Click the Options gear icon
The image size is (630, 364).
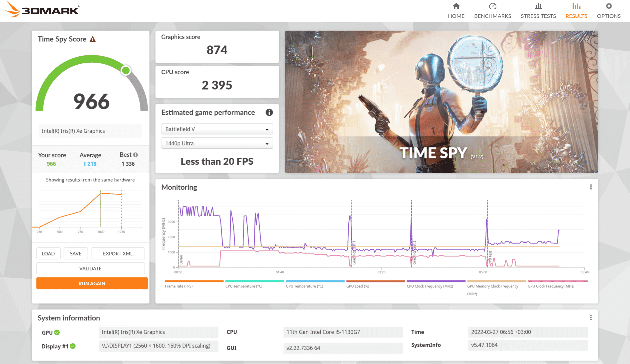tap(609, 6)
